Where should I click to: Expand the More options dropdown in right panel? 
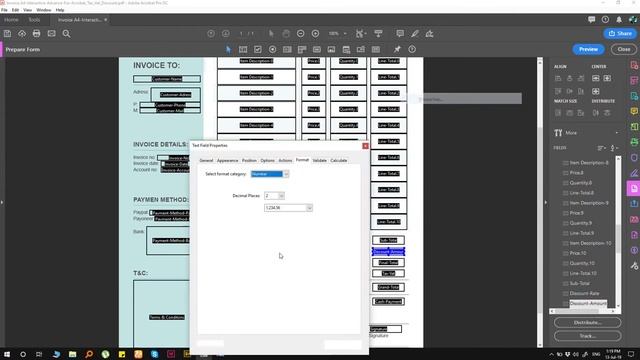click(617, 133)
